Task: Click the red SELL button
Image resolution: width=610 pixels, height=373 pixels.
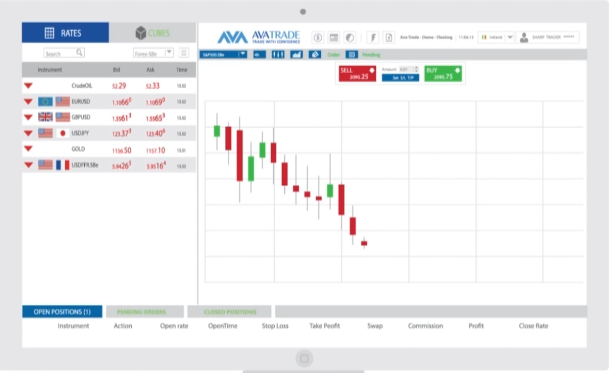Action: [x=357, y=74]
